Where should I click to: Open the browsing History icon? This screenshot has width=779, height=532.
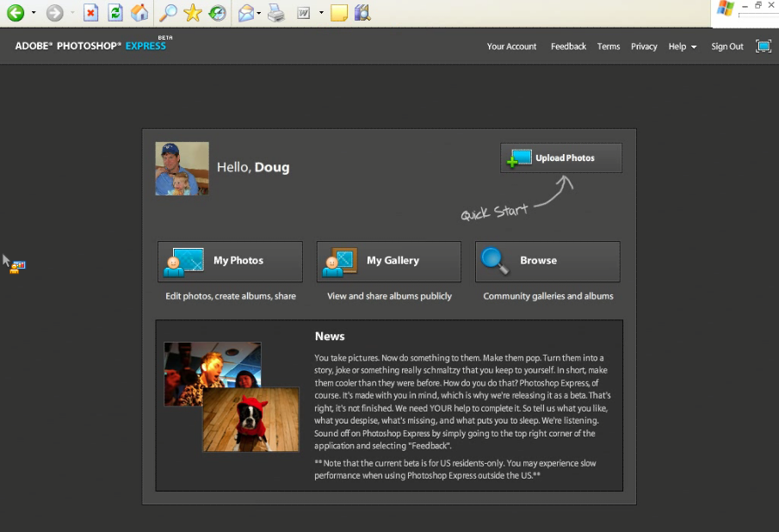(x=217, y=12)
